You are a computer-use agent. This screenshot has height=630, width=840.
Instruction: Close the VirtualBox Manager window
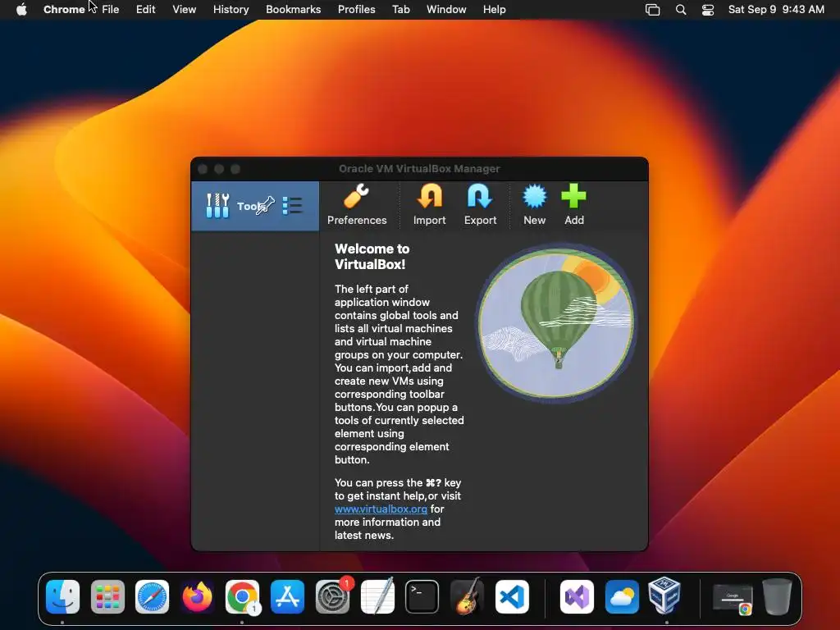tap(203, 169)
